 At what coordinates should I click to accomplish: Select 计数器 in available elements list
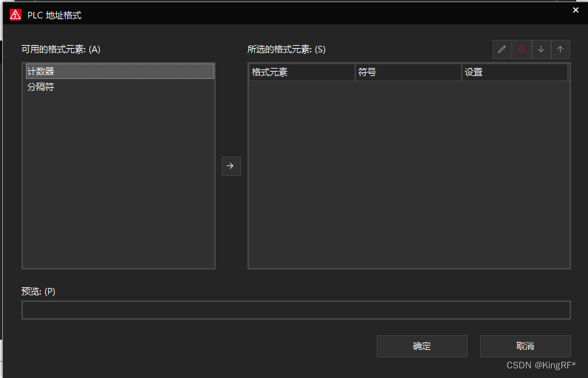pos(41,72)
